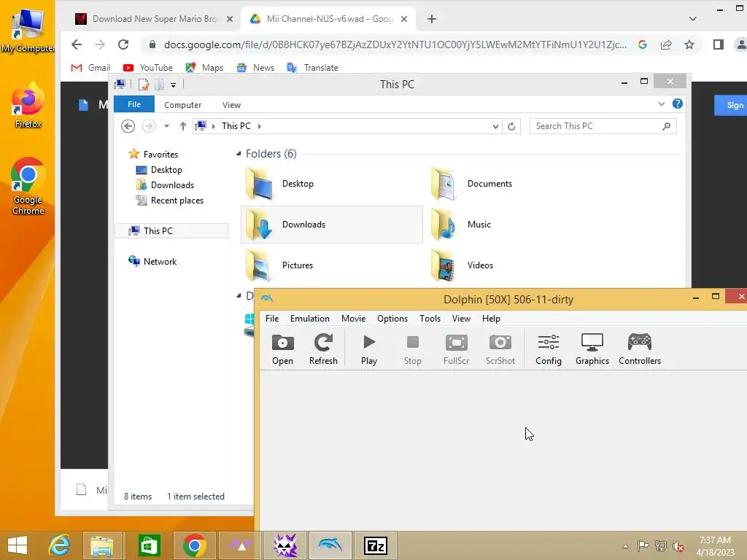Open the Computer ribbon tab
Screen dimensions: 747x560
click(x=182, y=105)
